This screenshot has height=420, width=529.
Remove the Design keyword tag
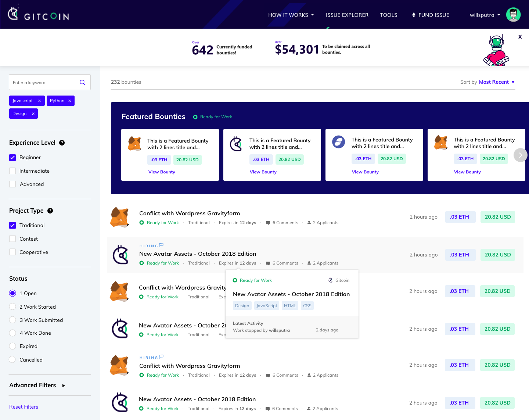tap(33, 114)
